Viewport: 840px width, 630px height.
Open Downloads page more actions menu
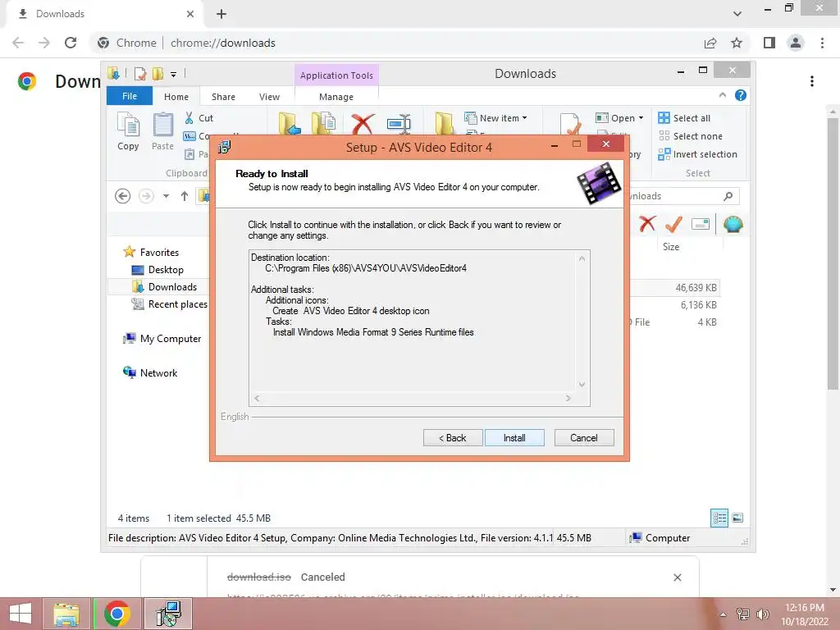pos(812,81)
